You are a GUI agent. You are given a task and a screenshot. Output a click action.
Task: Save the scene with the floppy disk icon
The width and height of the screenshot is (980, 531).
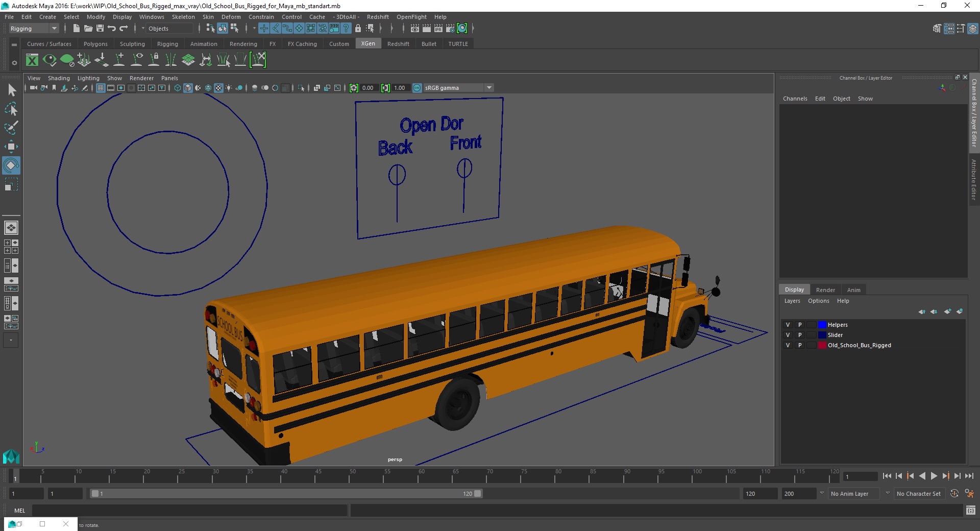click(100, 29)
